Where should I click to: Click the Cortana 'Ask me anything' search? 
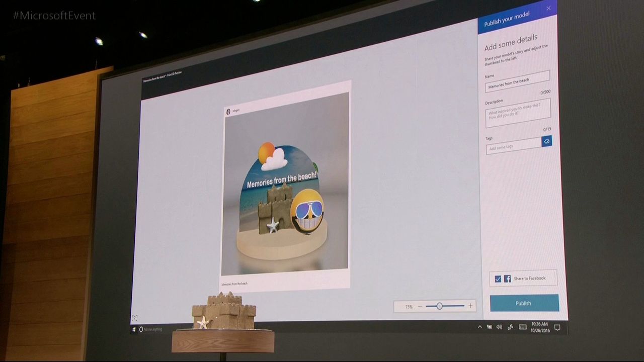pos(151,329)
